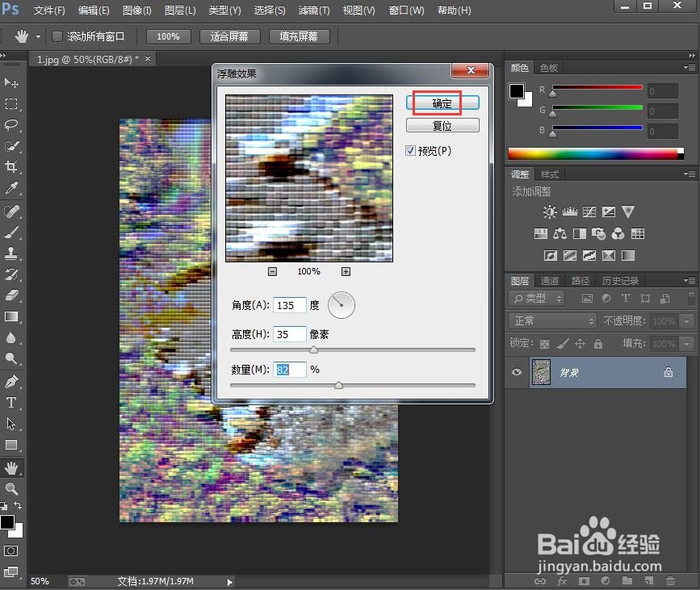Click the 复位 button

point(442,125)
